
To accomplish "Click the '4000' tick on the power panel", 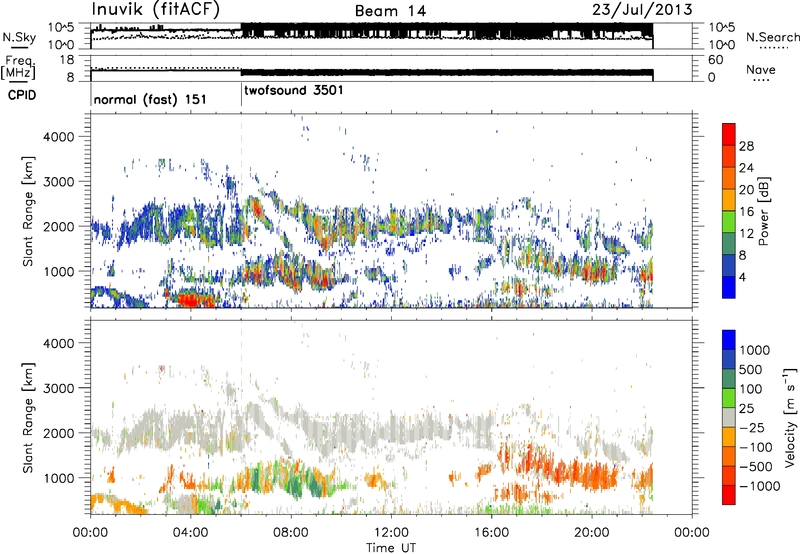I will coord(59,137).
